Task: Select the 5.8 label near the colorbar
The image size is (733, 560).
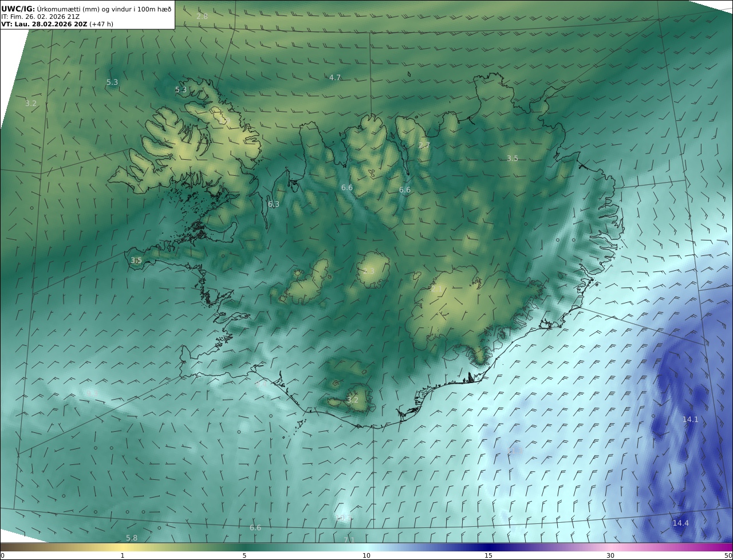Action: coord(132,538)
